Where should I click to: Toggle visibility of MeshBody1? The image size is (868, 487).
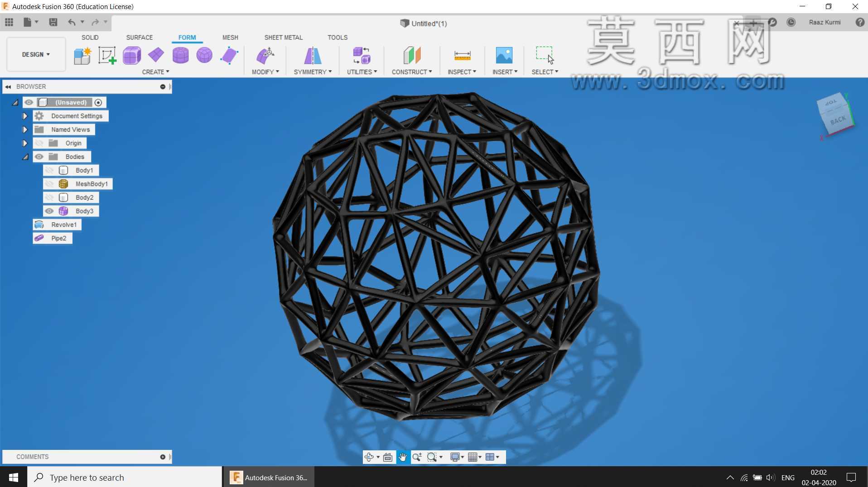(x=49, y=184)
